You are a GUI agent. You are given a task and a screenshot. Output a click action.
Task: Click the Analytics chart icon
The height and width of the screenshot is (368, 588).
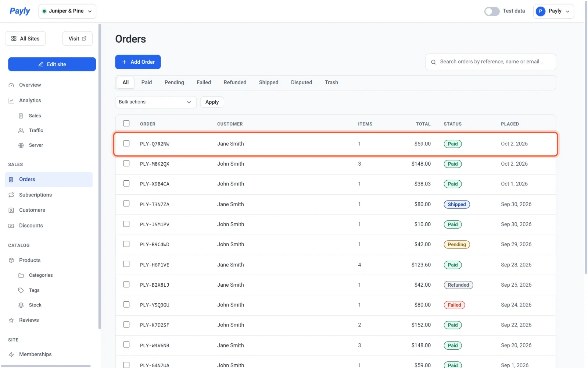pos(11,100)
